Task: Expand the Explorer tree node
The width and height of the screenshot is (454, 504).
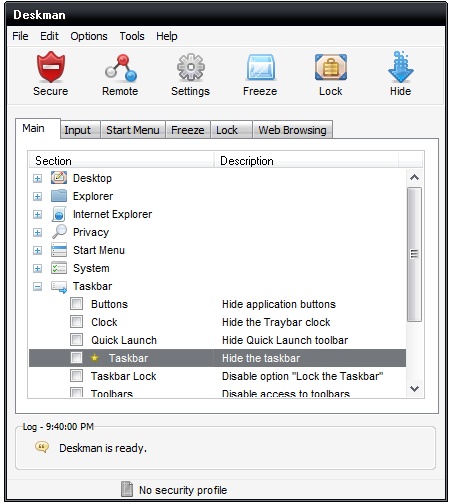Action: point(38,197)
